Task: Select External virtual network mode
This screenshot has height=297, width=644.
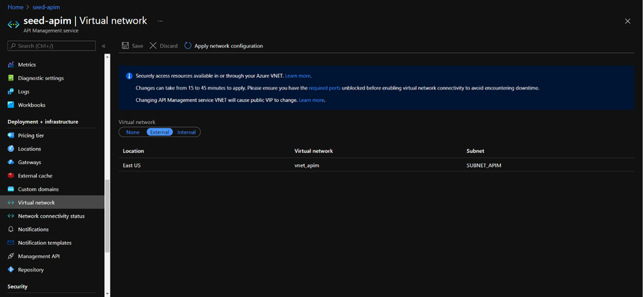Action: point(160,132)
